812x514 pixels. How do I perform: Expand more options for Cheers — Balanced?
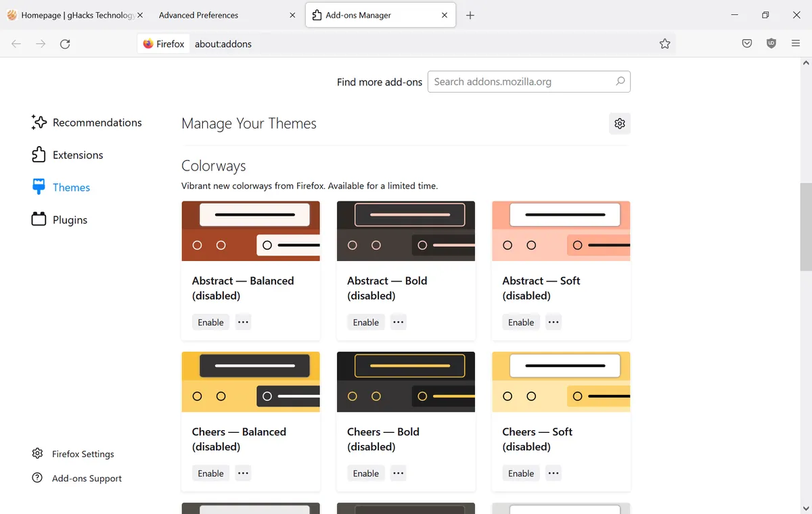coord(244,473)
